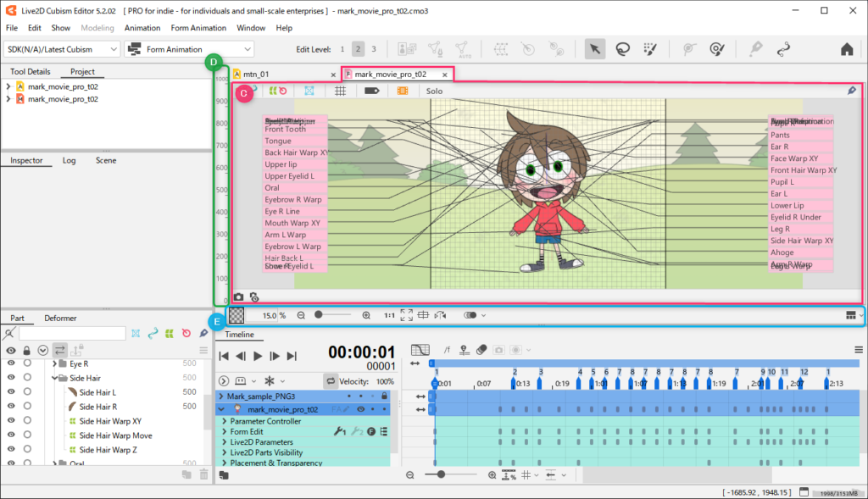The width and height of the screenshot is (868, 499).
Task: Toggle lock circle for Side Hair folder
Action: click(27, 377)
